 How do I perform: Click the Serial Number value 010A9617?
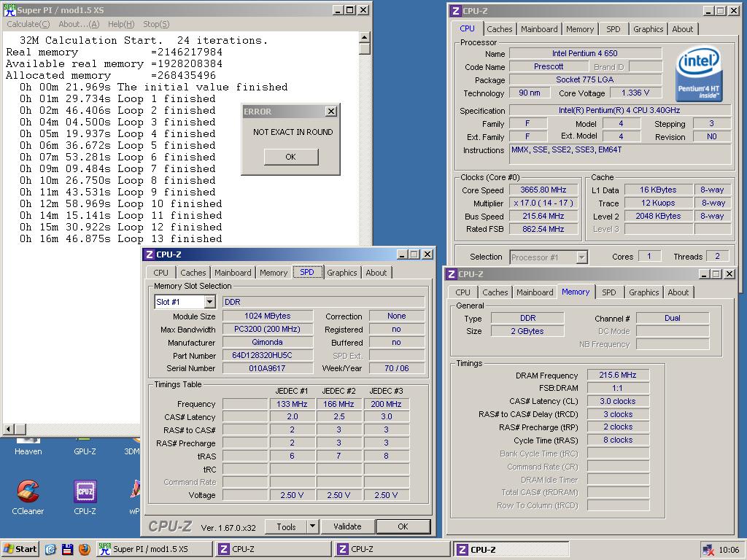(x=268, y=368)
